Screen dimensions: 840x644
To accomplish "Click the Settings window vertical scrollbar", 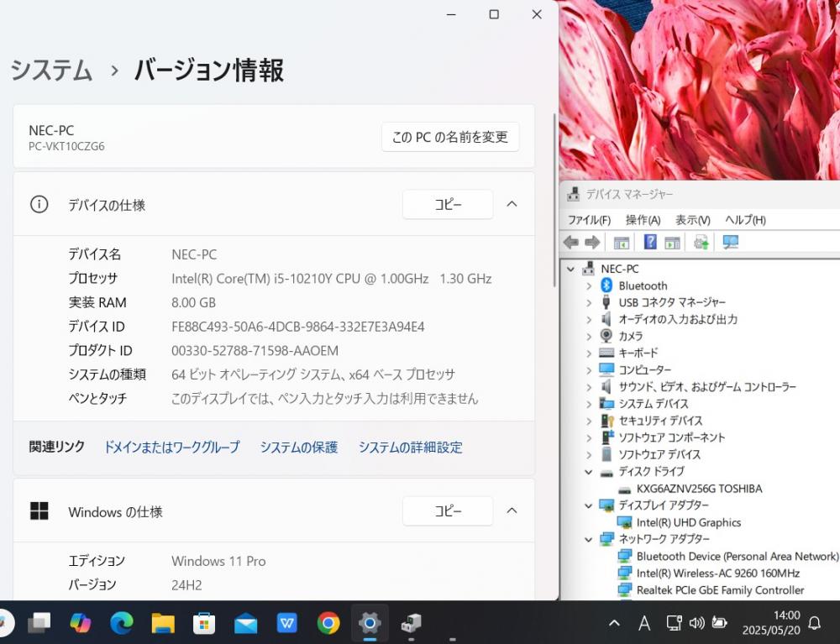I will tap(555, 200).
